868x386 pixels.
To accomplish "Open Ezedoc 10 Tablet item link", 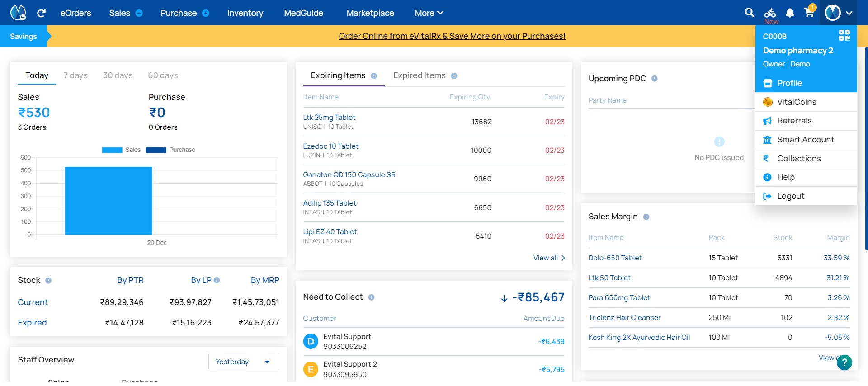I will tap(330, 146).
